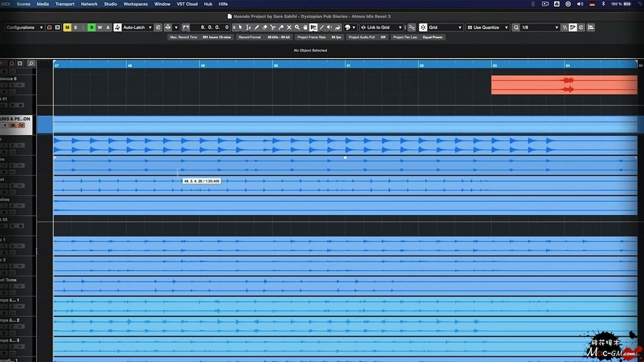Pick the Erase tool in toolbar
Image resolution: width=644 pixels, height=362 pixels.
pos(265,28)
